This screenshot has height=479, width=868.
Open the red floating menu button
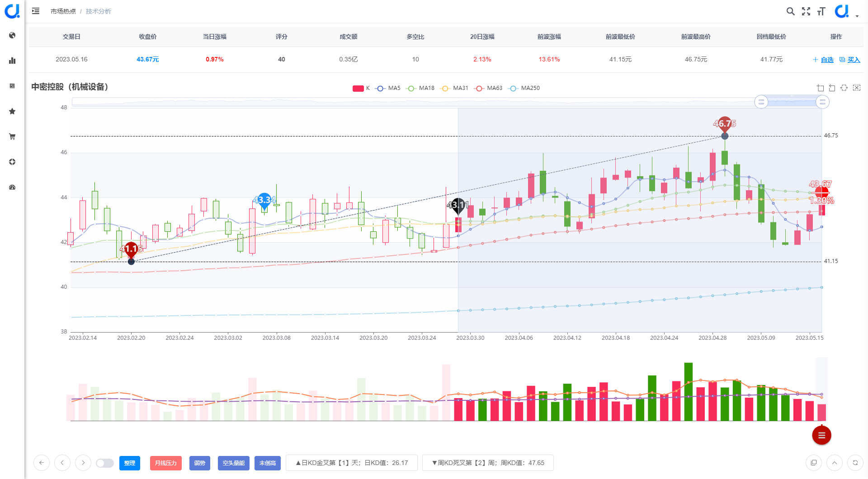coord(821,435)
